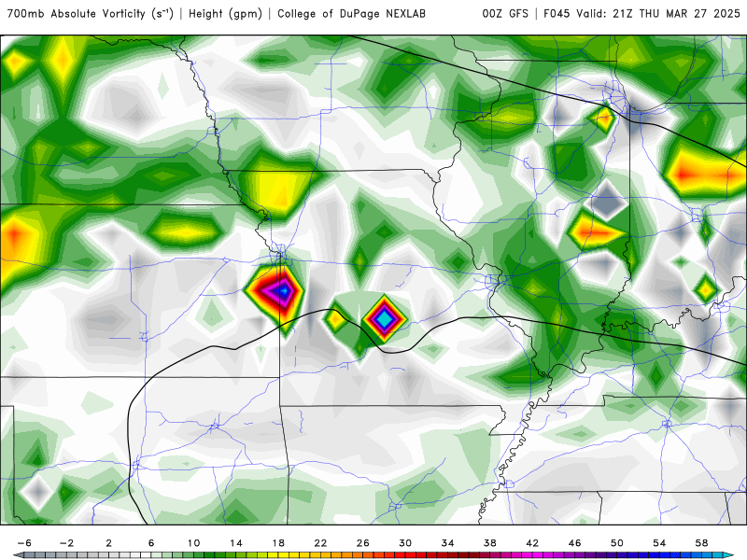The width and height of the screenshot is (747, 560).
Task: Click the "22" colorbar label
Action: click(x=320, y=543)
